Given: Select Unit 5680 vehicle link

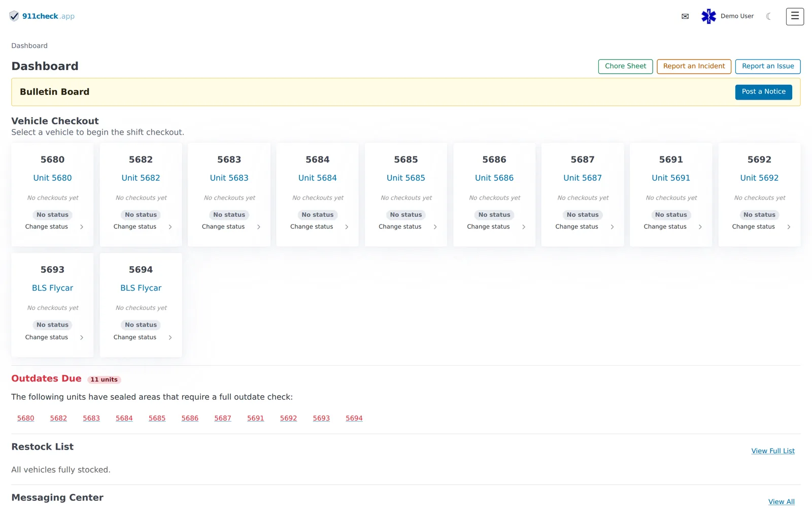Looking at the screenshot, I should pyautogui.click(x=53, y=178).
